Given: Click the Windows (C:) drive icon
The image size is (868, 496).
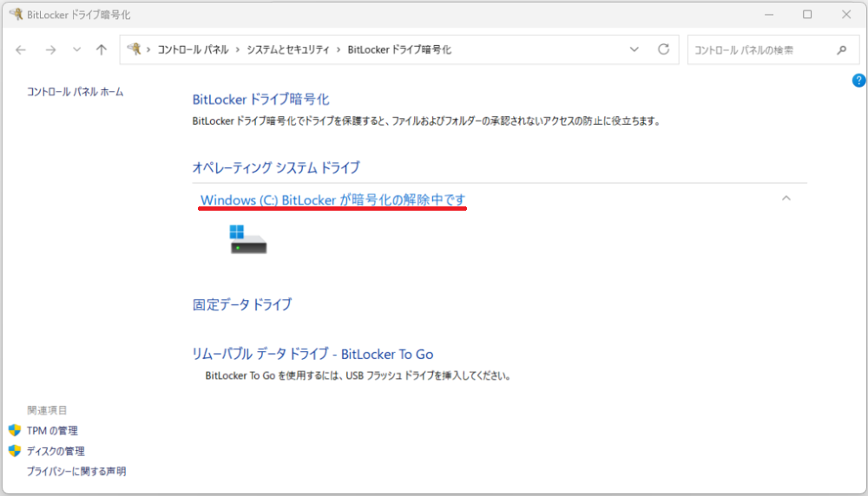Looking at the screenshot, I should tap(248, 239).
